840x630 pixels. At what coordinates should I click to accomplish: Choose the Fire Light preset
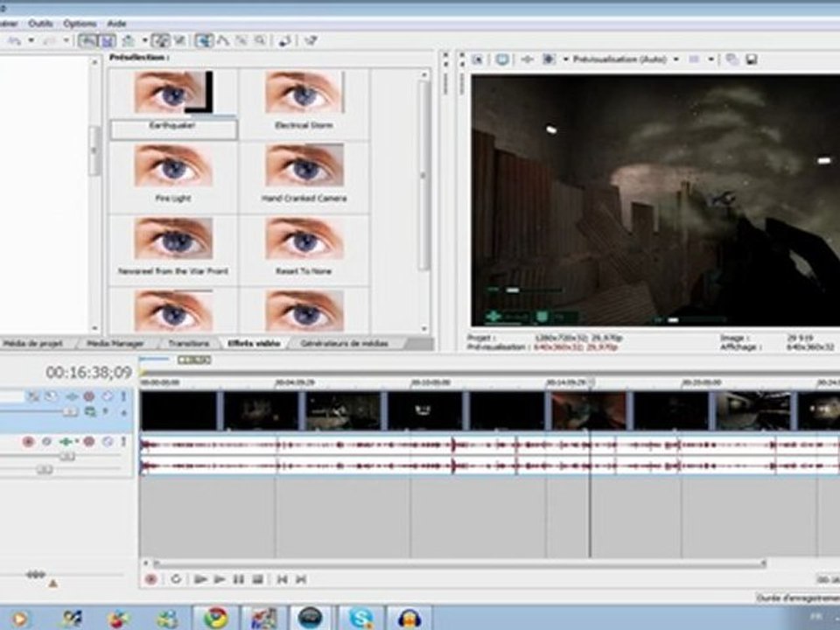[x=173, y=176]
